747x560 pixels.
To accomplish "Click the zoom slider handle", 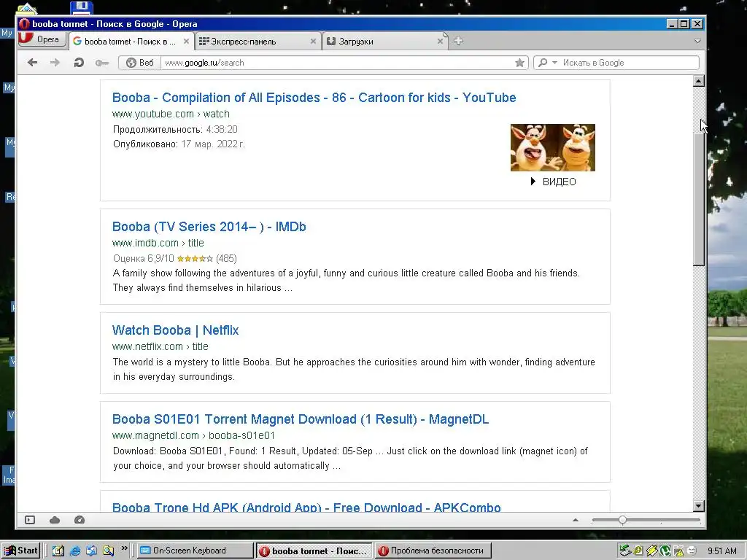I will click(x=622, y=520).
